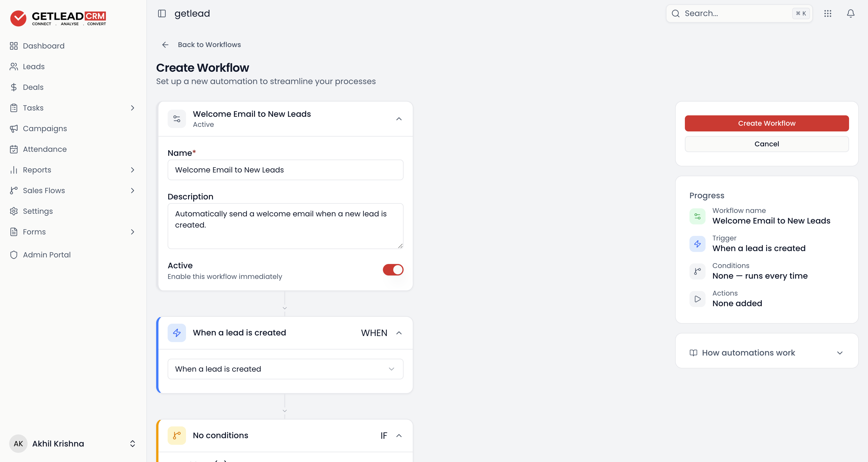868x462 pixels.
Task: Open the When a lead is created dropdown
Action: click(285, 369)
